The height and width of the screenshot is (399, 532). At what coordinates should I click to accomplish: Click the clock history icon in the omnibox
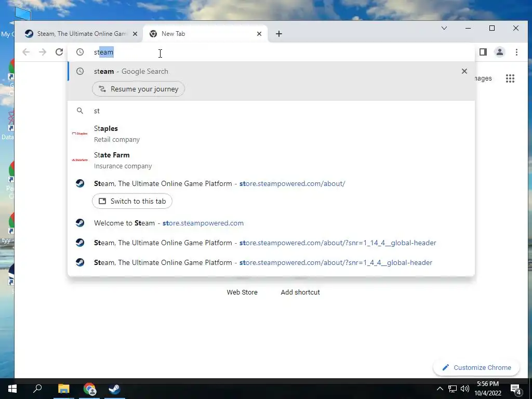click(79, 52)
